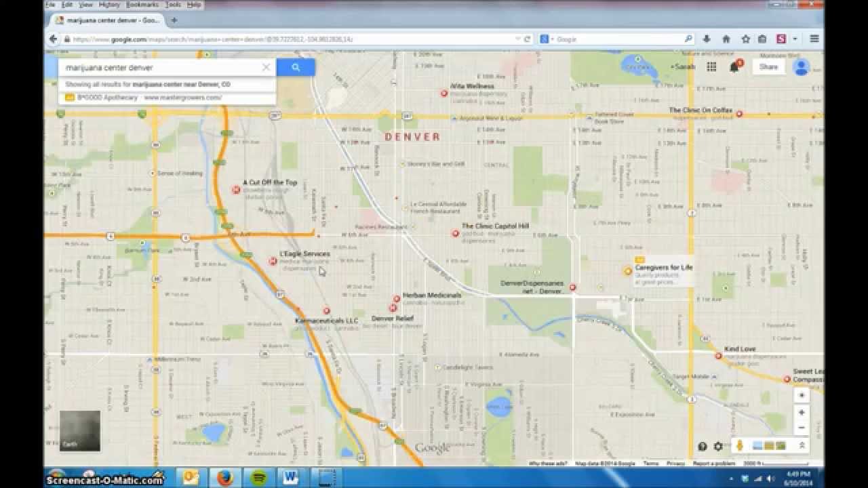Open the Bookmarks menu
Screen dimensions: 868x488
coord(142,5)
